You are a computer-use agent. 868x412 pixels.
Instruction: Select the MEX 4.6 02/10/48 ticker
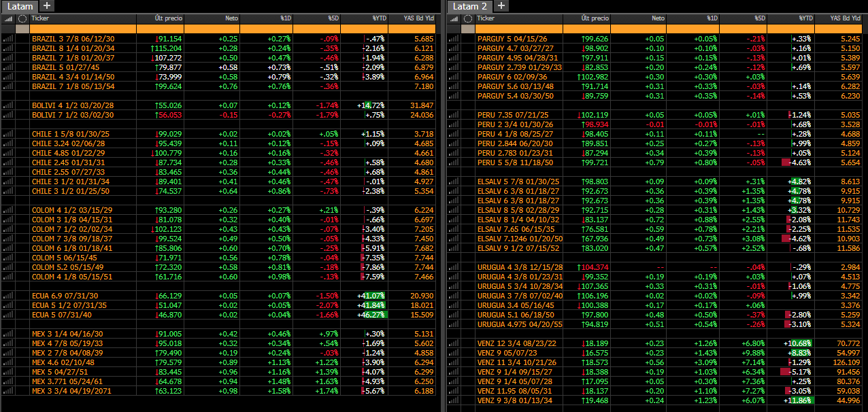coord(65,362)
